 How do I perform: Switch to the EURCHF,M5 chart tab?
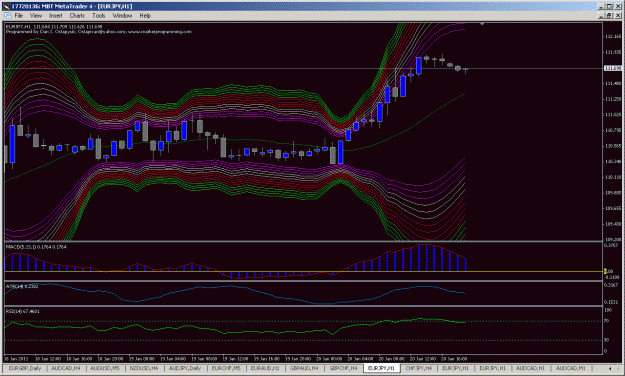point(226,368)
